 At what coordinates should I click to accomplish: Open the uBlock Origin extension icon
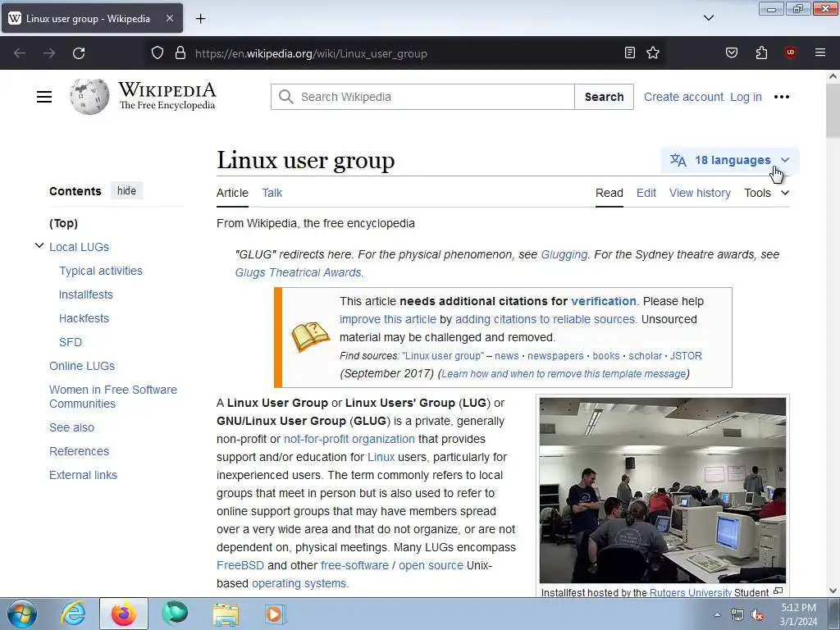[790, 52]
